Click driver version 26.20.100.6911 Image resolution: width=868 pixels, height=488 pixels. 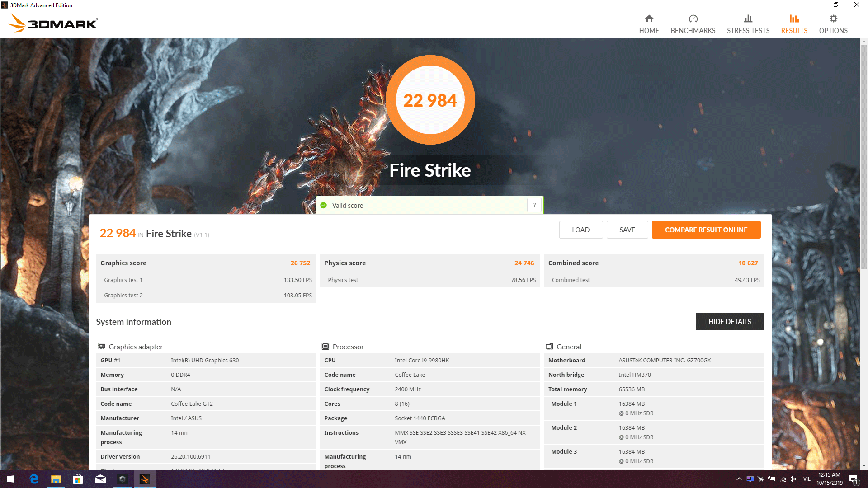coord(190,456)
